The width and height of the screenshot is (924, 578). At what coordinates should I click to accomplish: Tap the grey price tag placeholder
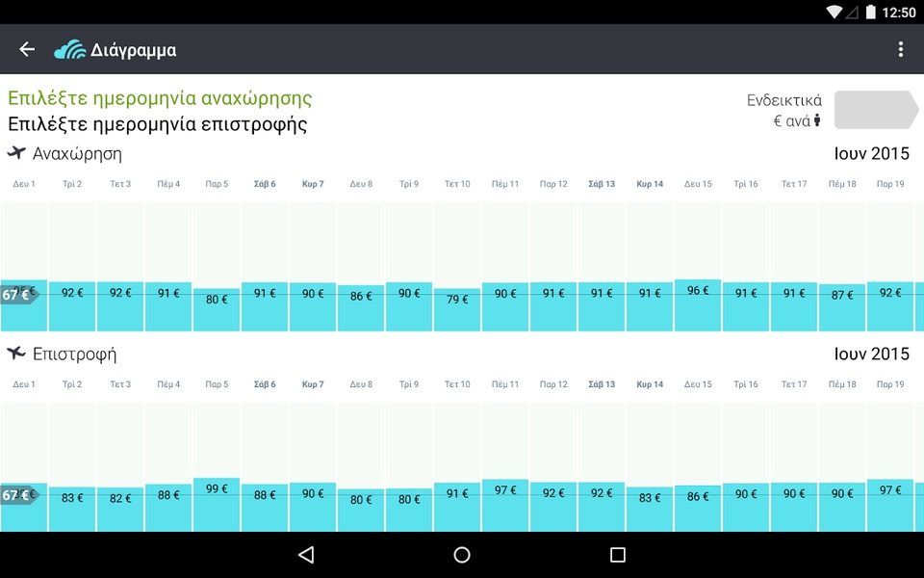(x=876, y=110)
